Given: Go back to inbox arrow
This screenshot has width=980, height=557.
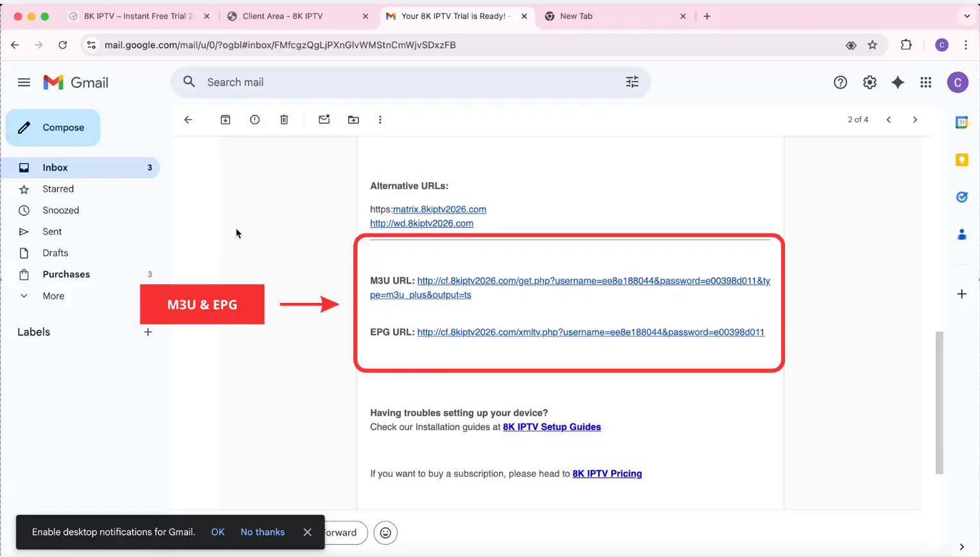Looking at the screenshot, I should [x=188, y=119].
